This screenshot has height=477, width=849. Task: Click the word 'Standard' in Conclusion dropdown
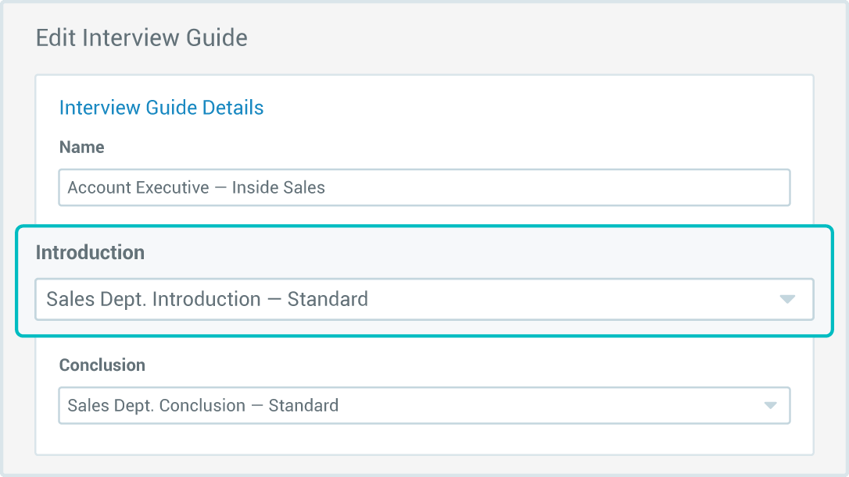click(303, 406)
